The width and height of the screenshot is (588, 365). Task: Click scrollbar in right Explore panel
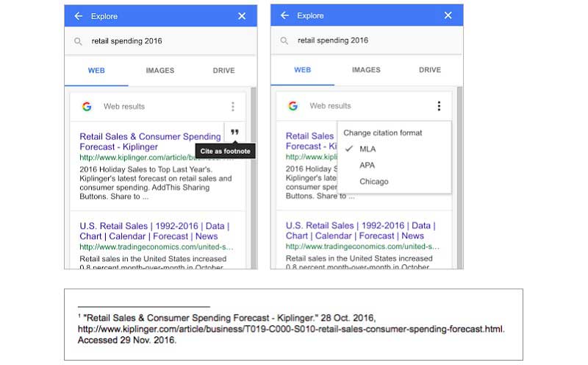click(x=460, y=177)
